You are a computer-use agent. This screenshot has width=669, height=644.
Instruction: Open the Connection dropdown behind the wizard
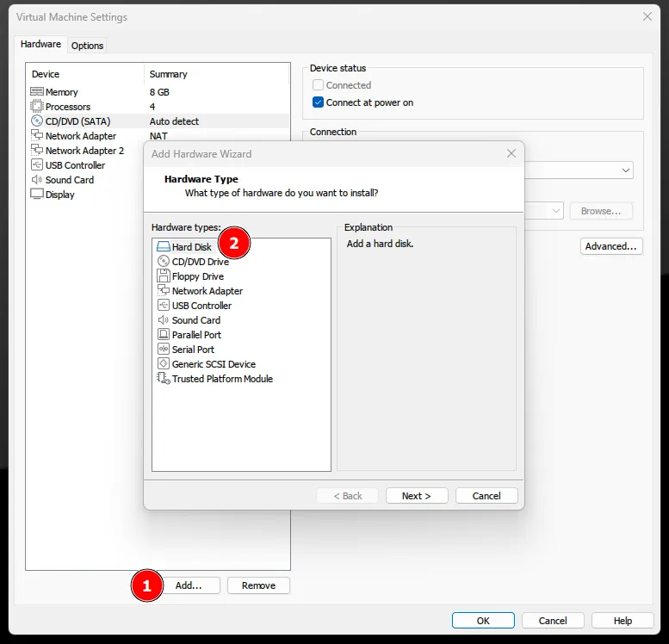[626, 170]
